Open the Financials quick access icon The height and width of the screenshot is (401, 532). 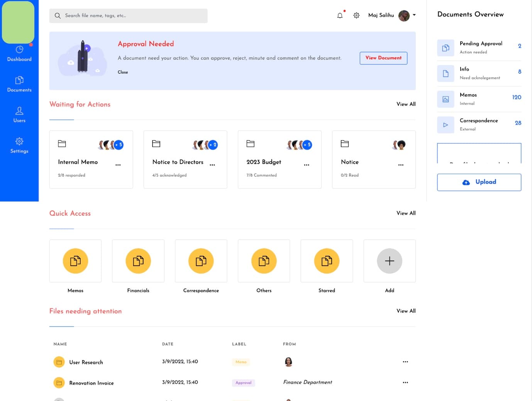point(138,261)
